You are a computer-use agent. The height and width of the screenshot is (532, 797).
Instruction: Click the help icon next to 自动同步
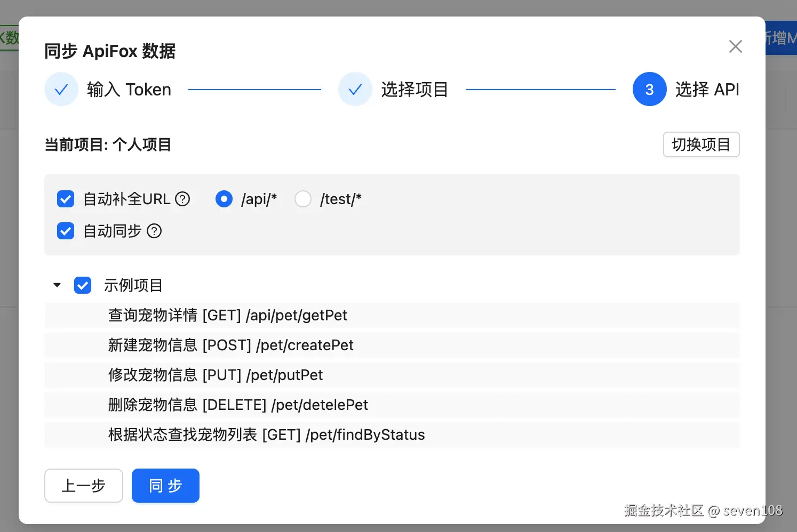point(154,231)
